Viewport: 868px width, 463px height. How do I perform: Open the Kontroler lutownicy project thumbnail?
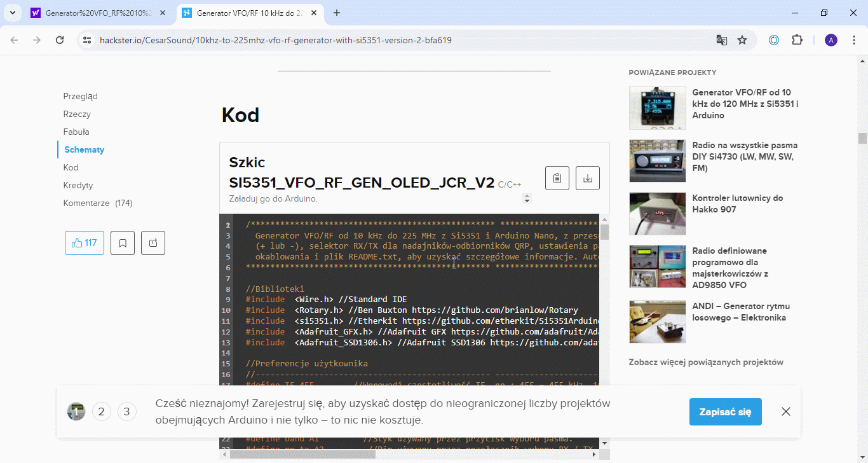[x=657, y=214]
